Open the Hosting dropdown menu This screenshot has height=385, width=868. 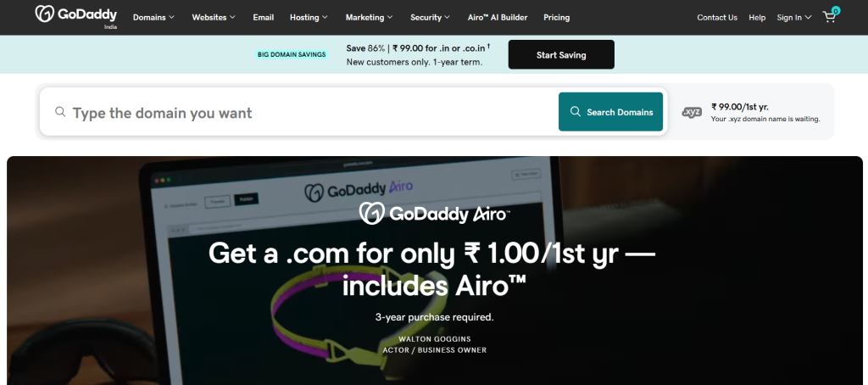(x=309, y=17)
